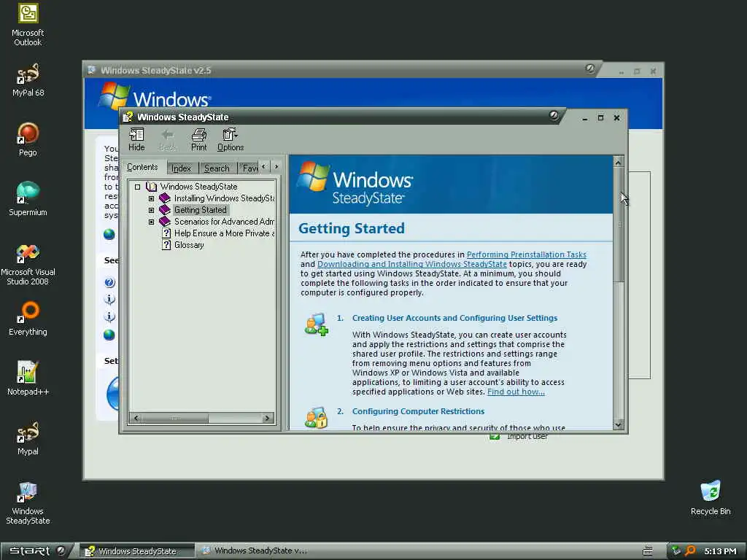
Task: Open the Options toolbar menu
Action: tap(231, 140)
